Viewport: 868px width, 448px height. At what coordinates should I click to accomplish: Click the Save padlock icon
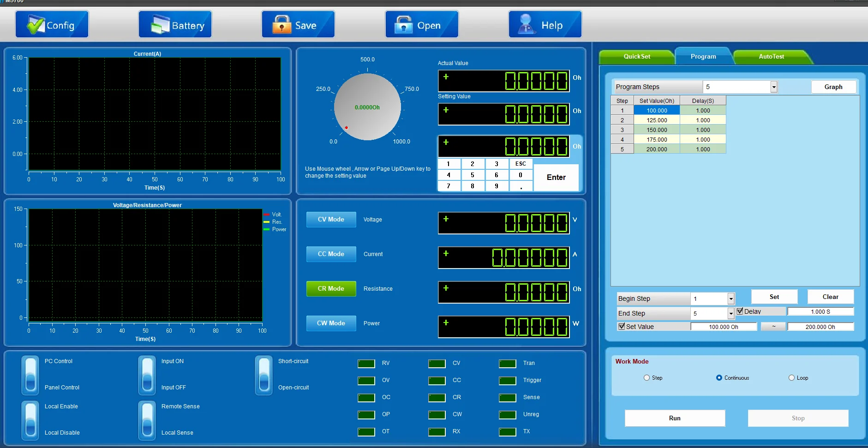281,25
